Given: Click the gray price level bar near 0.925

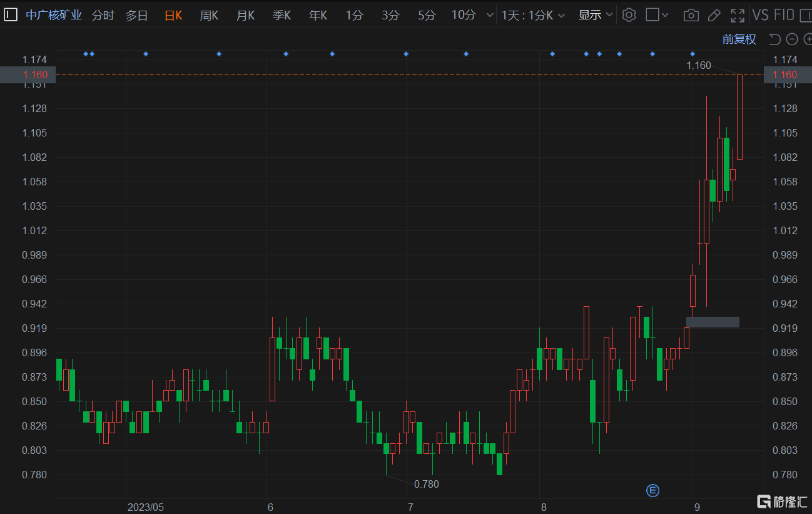Looking at the screenshot, I should 713,322.
